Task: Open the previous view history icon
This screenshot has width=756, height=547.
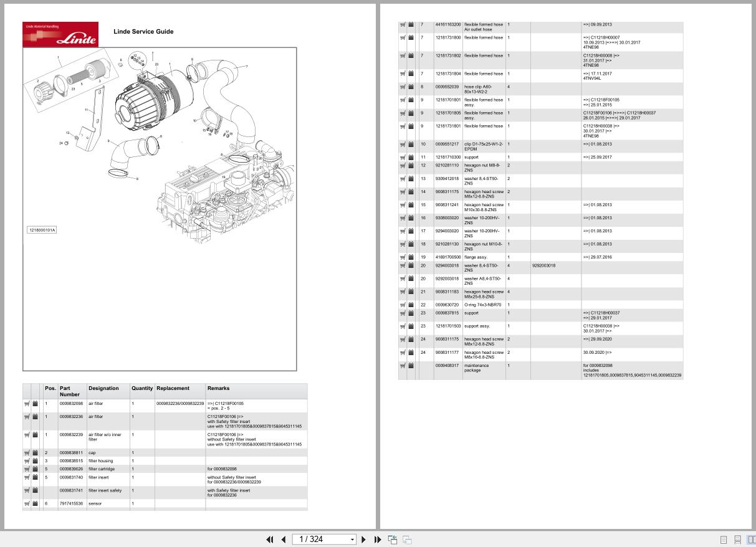Action: 392,540
